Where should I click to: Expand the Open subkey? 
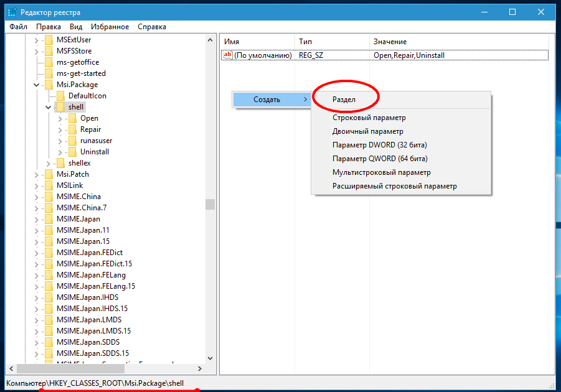tap(60, 119)
